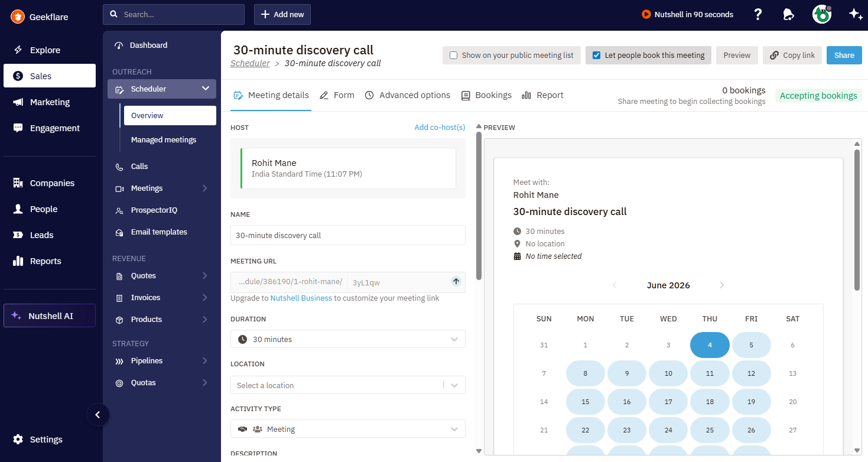Viewport: 868px width, 462px height.
Task: Open the Reports section
Action: pyautogui.click(x=50, y=261)
